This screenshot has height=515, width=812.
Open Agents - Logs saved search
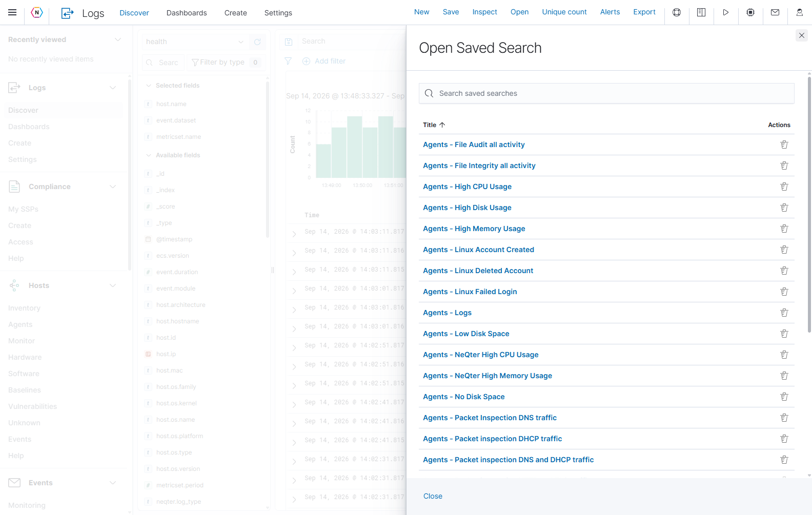[x=447, y=313]
